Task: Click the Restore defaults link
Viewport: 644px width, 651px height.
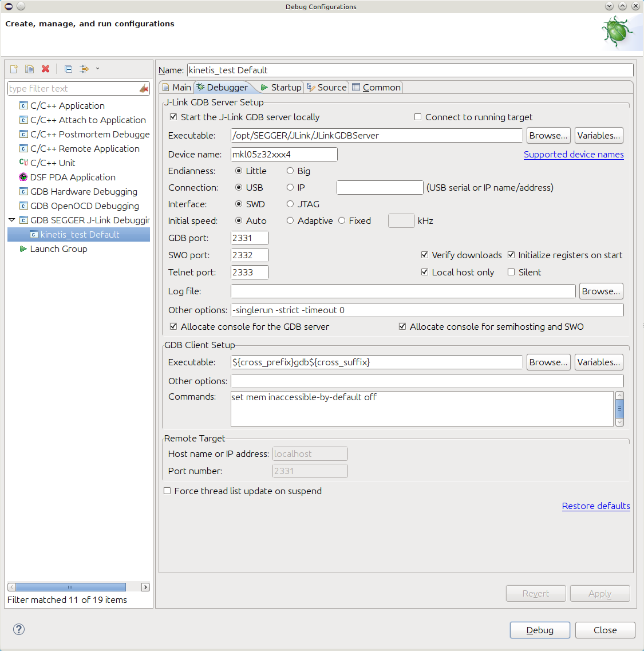Action: [596, 506]
